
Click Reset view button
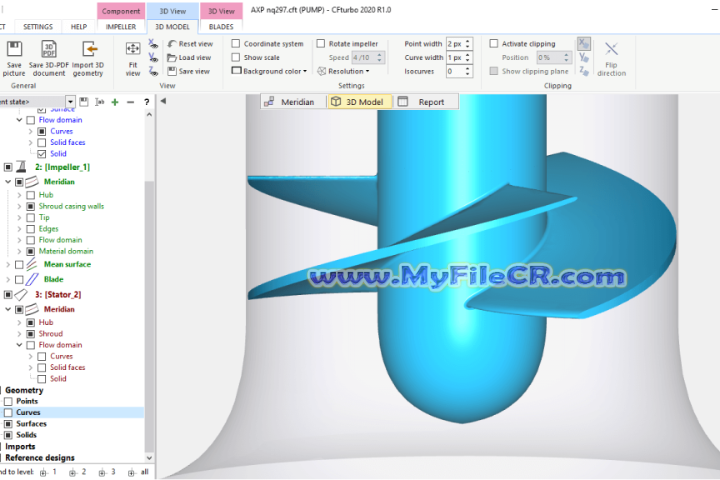coord(190,44)
